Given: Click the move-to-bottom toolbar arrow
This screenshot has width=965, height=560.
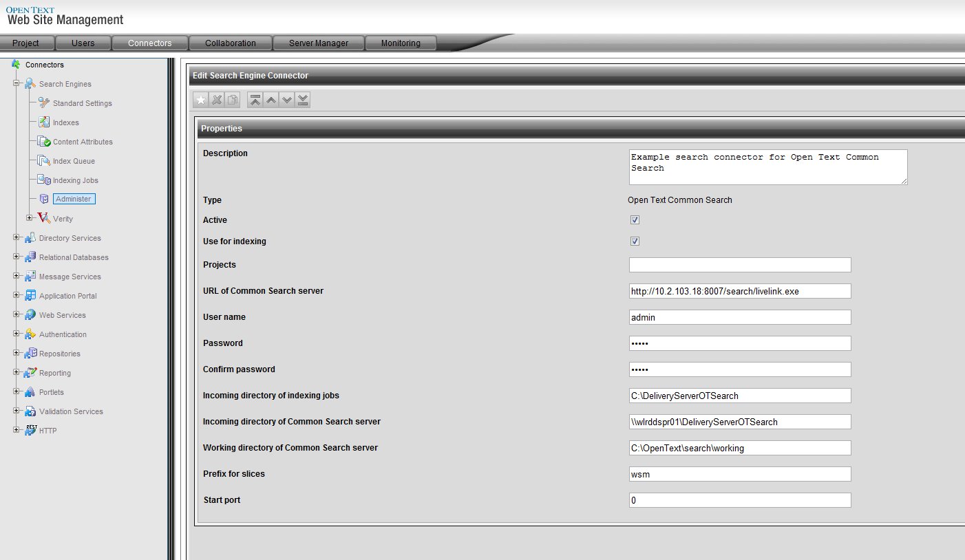Looking at the screenshot, I should [x=303, y=100].
